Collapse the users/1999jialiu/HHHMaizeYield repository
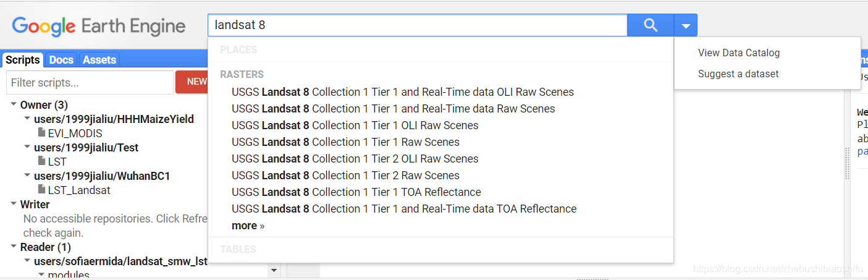 [27, 119]
